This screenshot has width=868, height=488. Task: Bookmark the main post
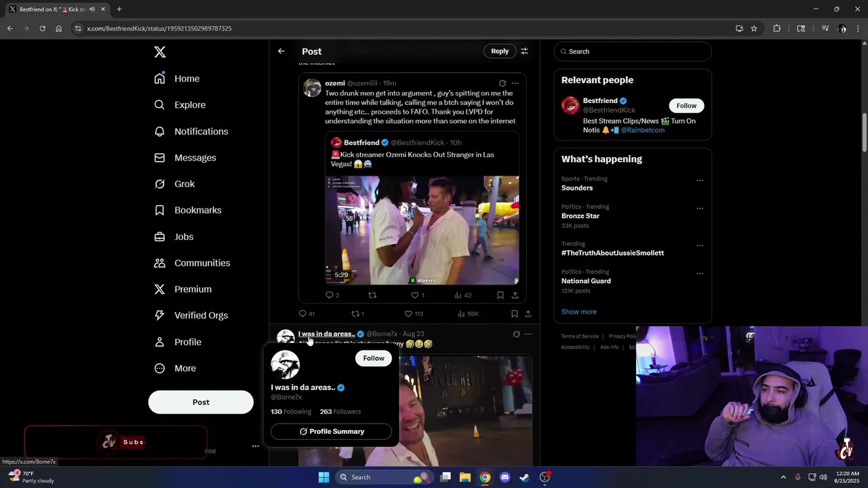click(514, 314)
